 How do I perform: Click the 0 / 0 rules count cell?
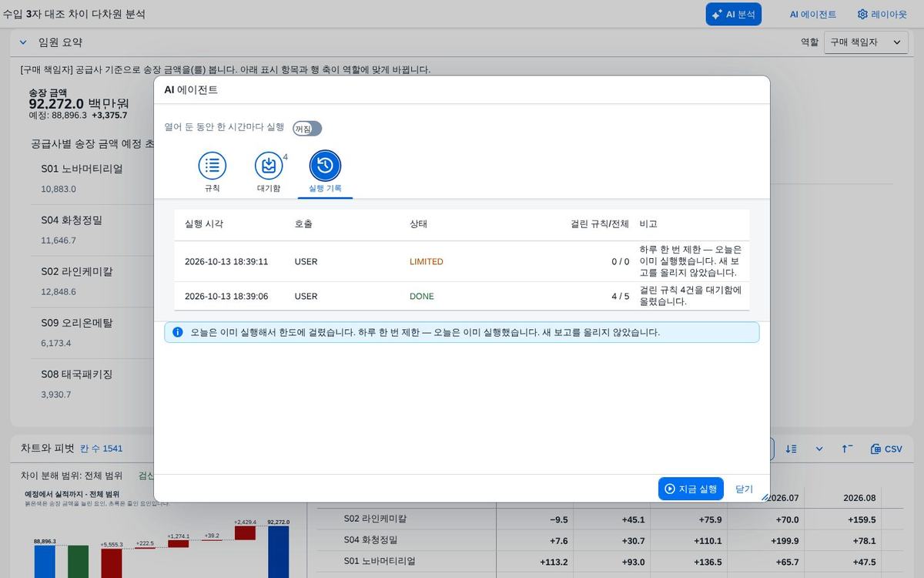[620, 261]
